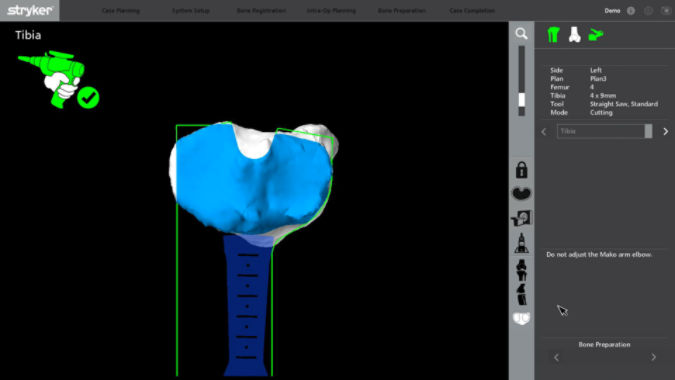Click the 'Tibia' heading in the viewport
The width and height of the screenshot is (675, 380).
coord(28,35)
